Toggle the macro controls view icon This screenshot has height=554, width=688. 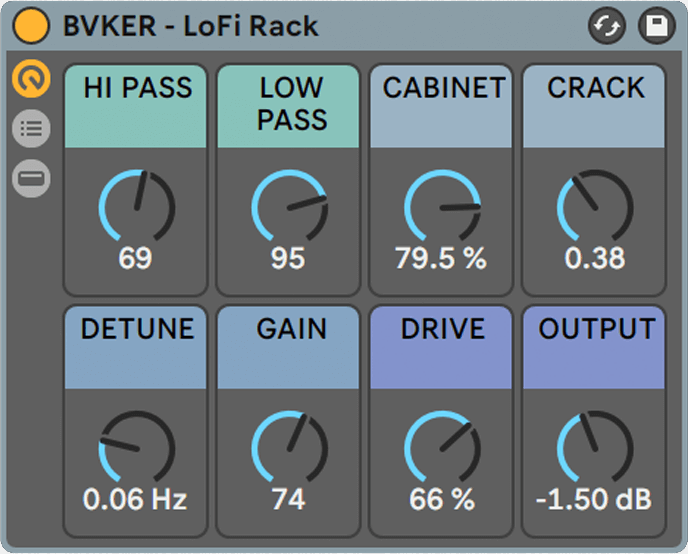tap(31, 79)
